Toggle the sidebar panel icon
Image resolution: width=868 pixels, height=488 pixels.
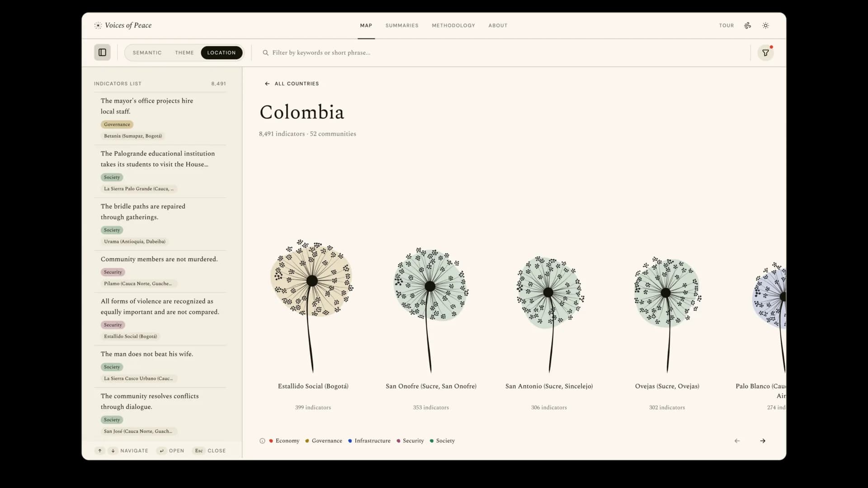click(102, 52)
